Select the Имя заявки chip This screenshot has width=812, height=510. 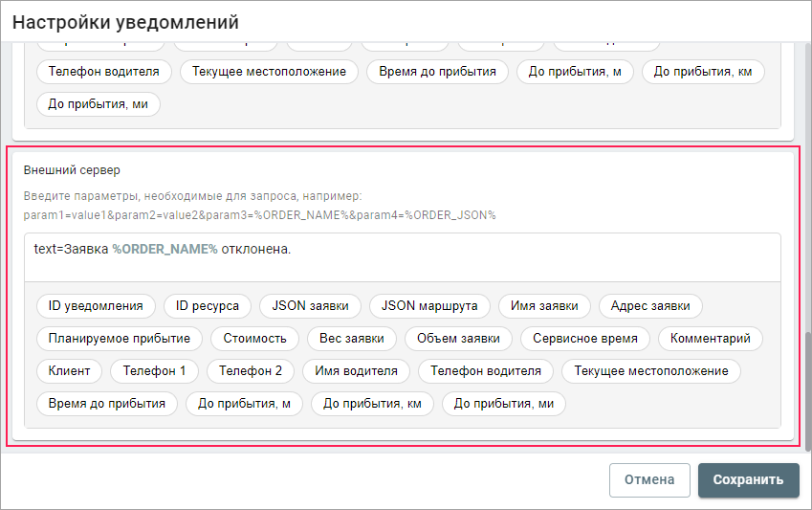pyautogui.click(x=544, y=306)
